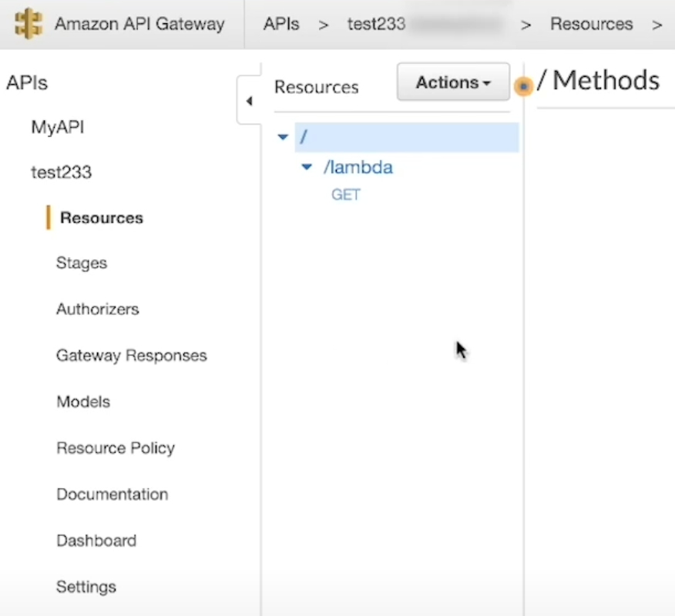This screenshot has height=616, width=675.
Task: Open test233 in the APIs sidebar
Action: 62,172
